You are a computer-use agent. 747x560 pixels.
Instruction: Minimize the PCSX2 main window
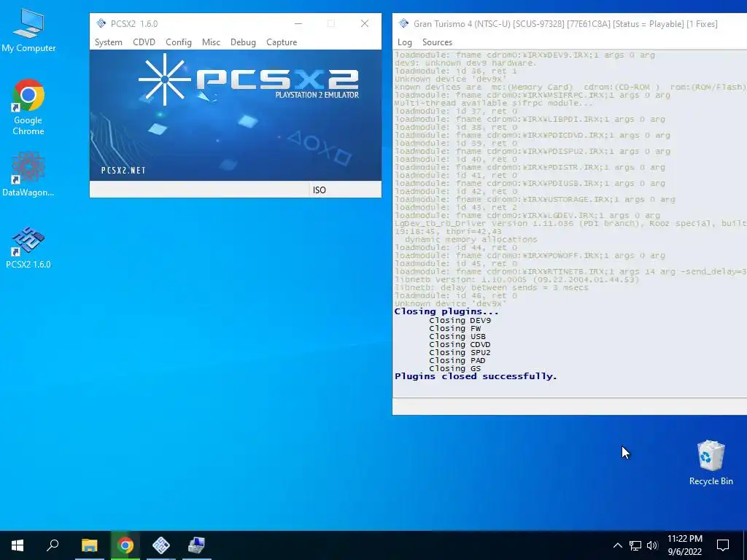coord(298,23)
